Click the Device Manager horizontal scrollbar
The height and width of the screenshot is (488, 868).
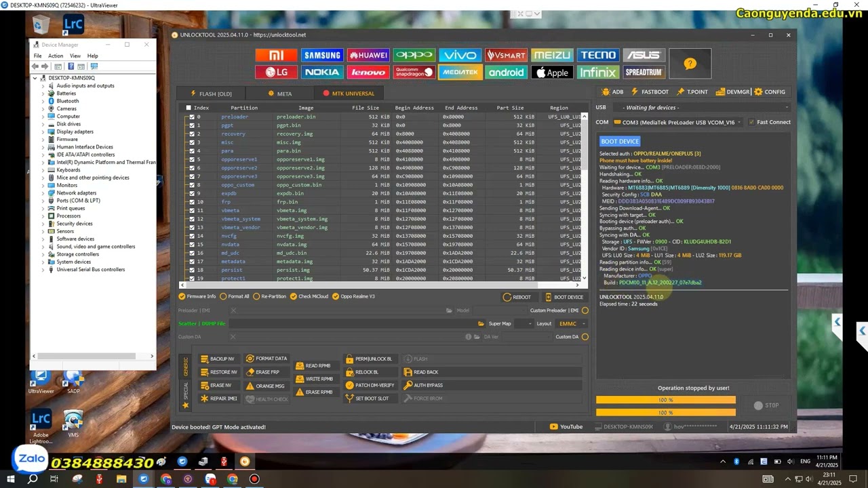click(x=94, y=356)
